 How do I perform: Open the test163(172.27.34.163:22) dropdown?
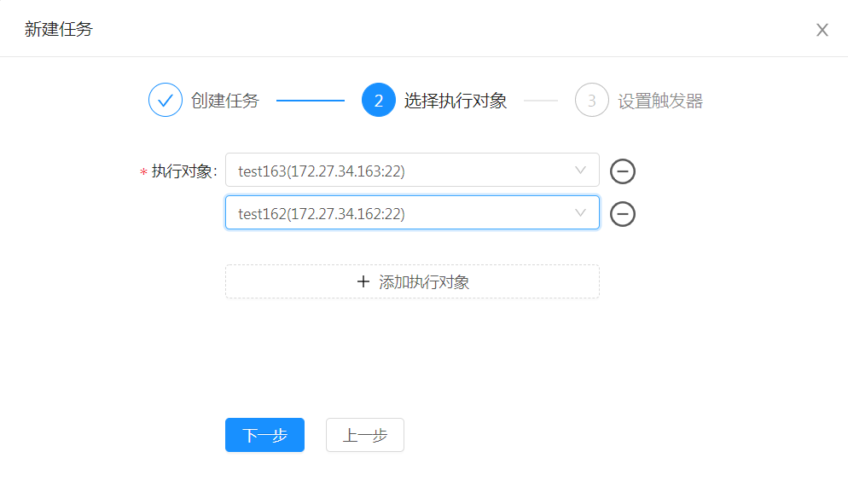point(412,171)
